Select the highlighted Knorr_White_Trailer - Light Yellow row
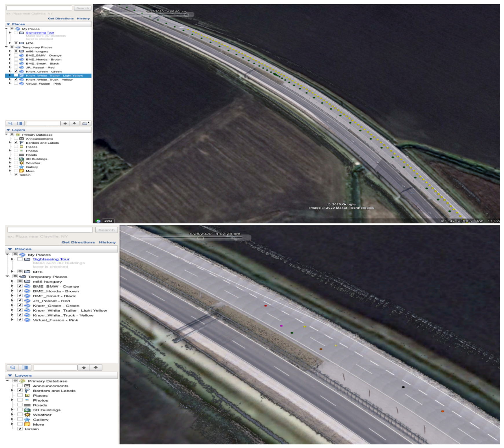 pyautogui.click(x=54, y=76)
